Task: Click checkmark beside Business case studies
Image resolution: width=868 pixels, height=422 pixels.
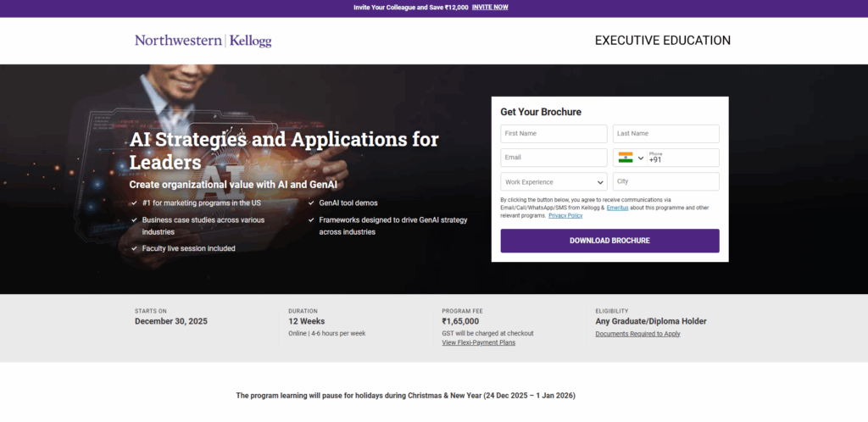Action: (134, 220)
